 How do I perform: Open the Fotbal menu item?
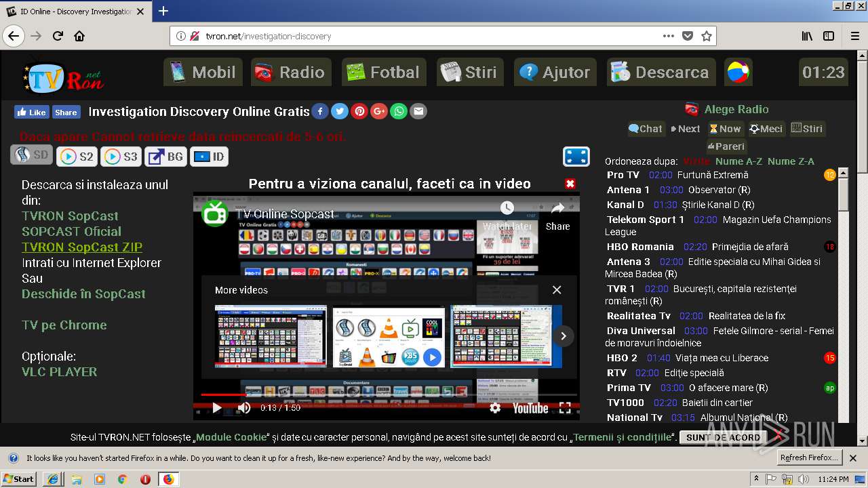coord(384,72)
